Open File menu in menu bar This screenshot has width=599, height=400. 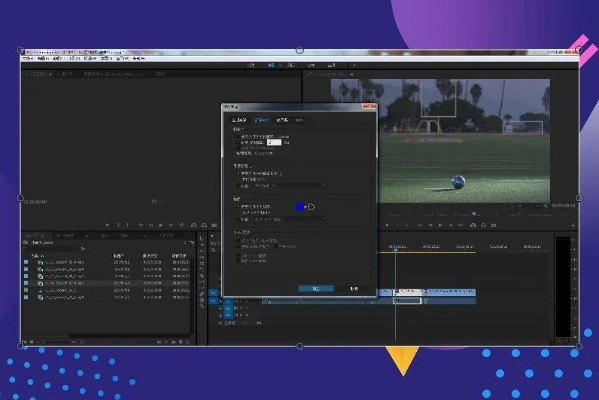28,58
